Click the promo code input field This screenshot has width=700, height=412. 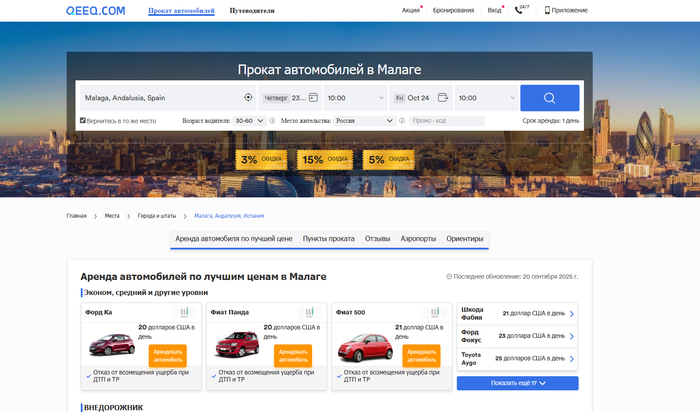click(446, 121)
